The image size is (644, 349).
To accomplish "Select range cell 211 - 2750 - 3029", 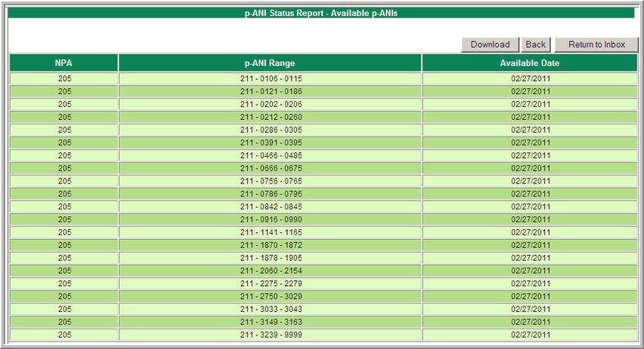I will 270,296.
